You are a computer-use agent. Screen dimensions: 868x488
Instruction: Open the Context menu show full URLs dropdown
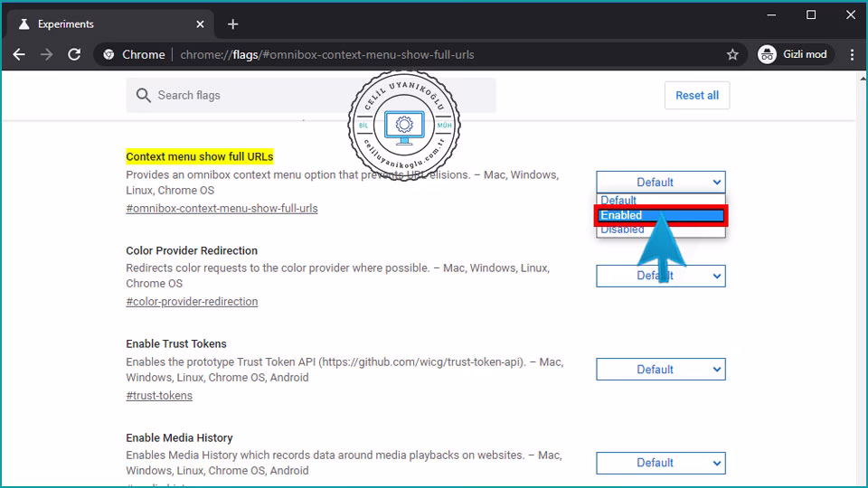pyautogui.click(x=660, y=182)
